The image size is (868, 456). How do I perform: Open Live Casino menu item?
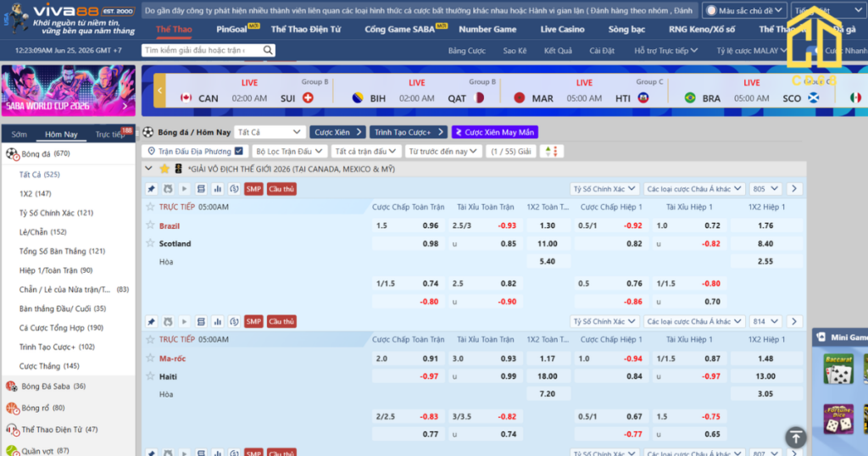pos(562,30)
